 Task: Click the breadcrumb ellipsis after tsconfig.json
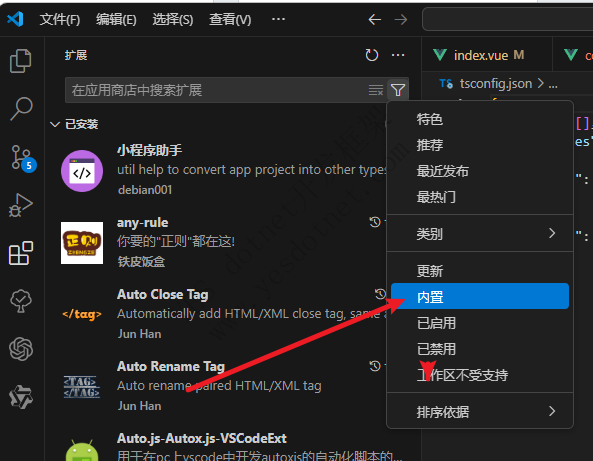553,84
